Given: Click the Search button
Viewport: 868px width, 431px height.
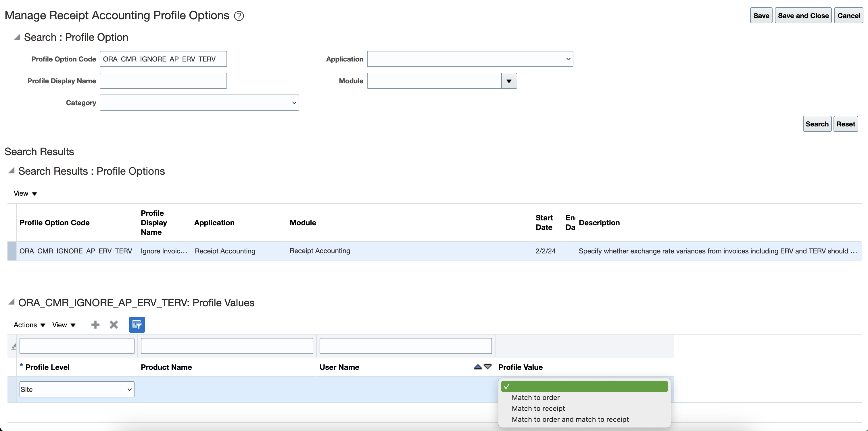Looking at the screenshot, I should point(817,124).
